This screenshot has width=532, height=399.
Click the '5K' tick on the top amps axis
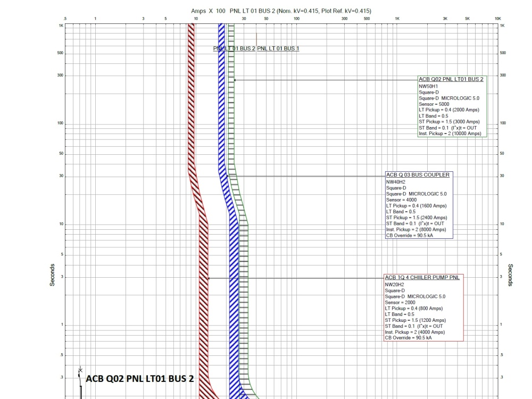pyautogui.click(x=468, y=19)
